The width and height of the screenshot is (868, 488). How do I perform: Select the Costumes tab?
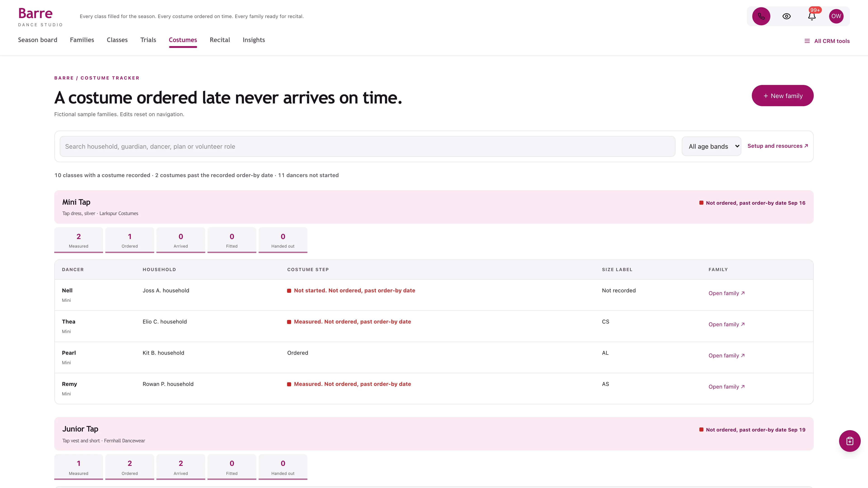(x=183, y=40)
